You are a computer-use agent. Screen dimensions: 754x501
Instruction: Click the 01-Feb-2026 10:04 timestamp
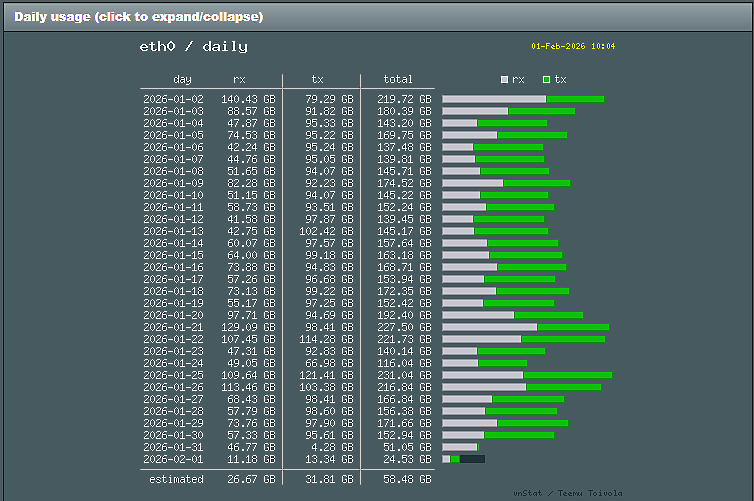click(573, 46)
